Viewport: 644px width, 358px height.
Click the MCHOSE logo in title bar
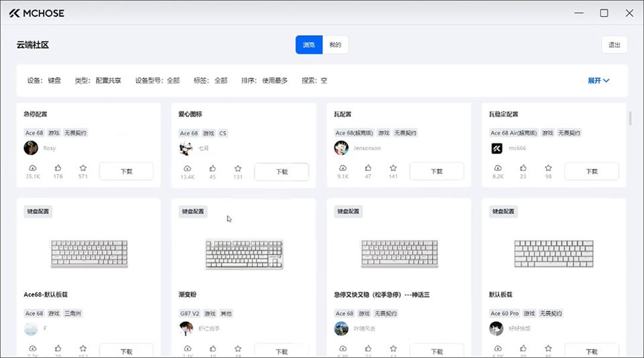[36, 13]
